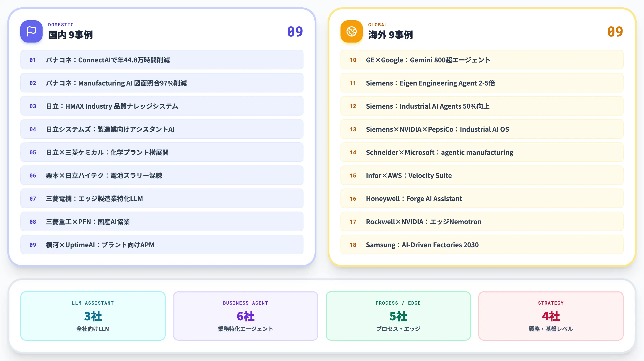Open the BUSINESS AGENT 6社 card
This screenshot has width=644, height=361.
point(245,316)
